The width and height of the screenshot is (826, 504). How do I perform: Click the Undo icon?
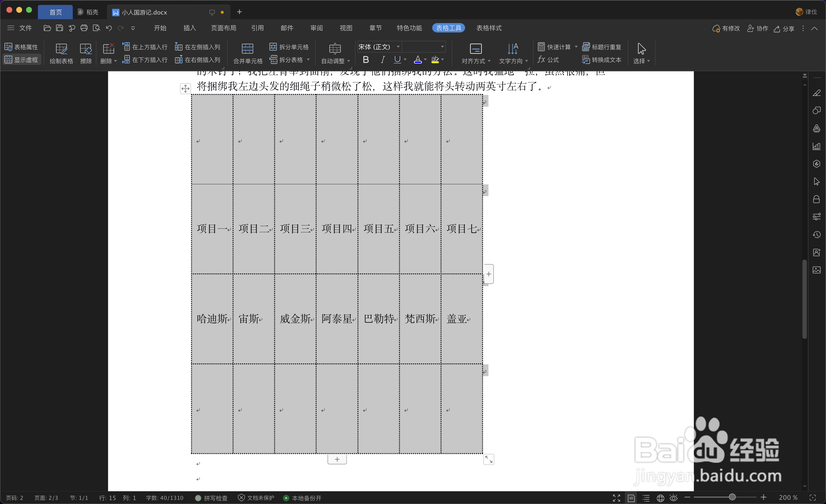tap(109, 28)
